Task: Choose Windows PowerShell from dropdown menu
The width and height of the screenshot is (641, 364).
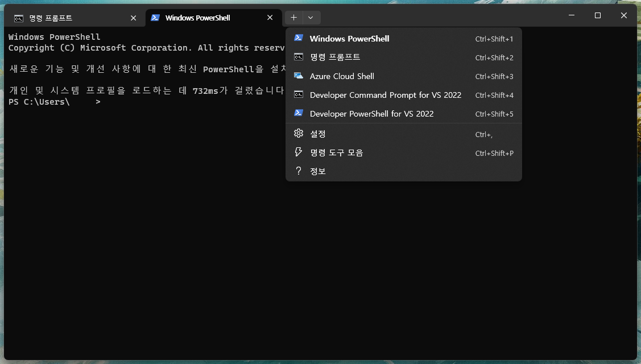Action: 403,39
